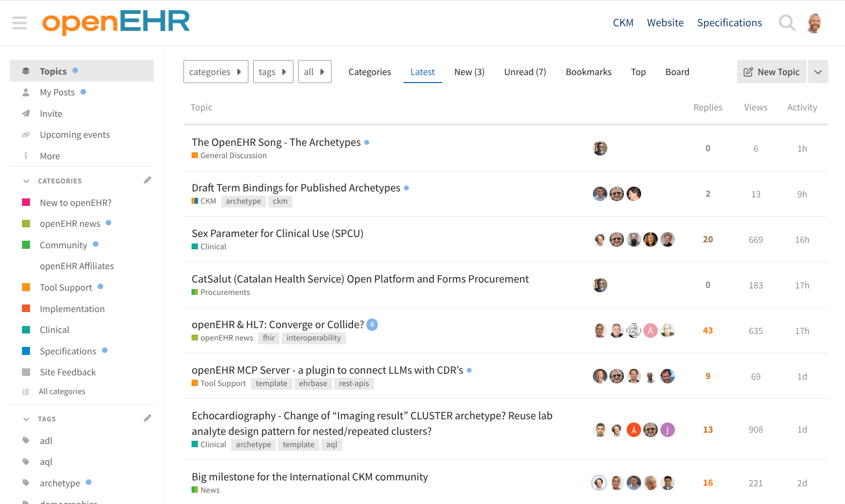The height and width of the screenshot is (504, 845).
Task: Open poster avatar on CatSalut topic
Action: tap(600, 285)
